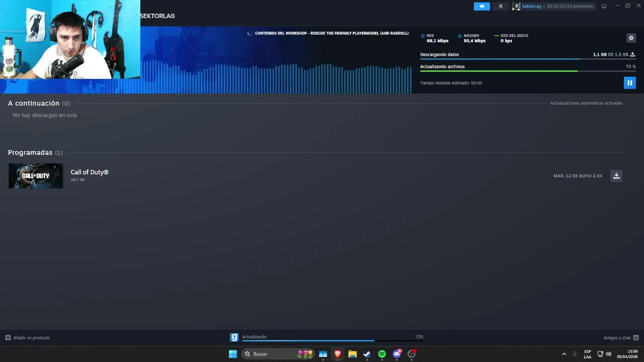Enter Big Picture mode via monitor icon
This screenshot has height=362, width=644.
click(x=604, y=6)
